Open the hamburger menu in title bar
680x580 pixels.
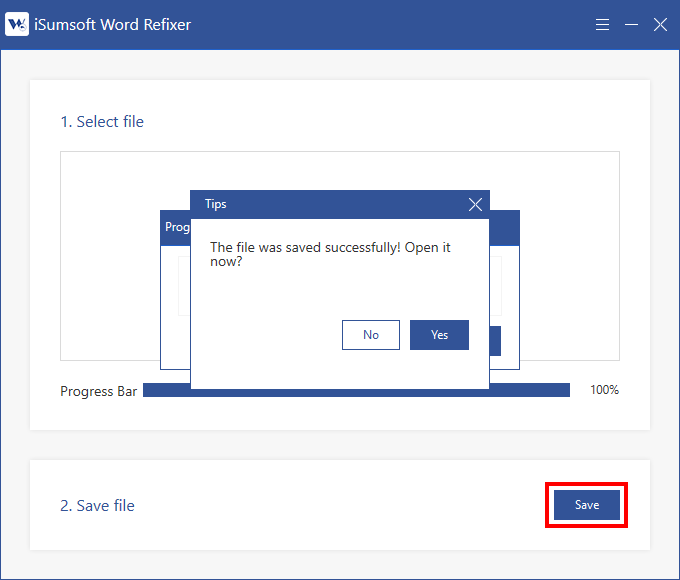602,24
